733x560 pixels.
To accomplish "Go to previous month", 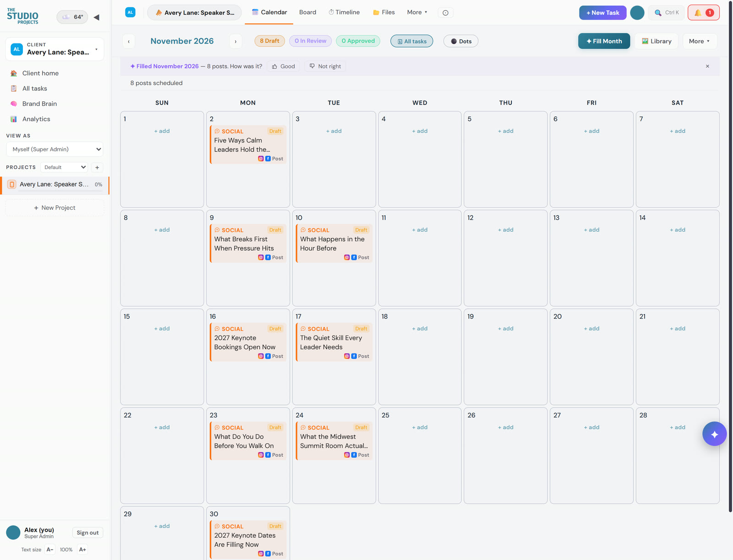I will tap(129, 41).
